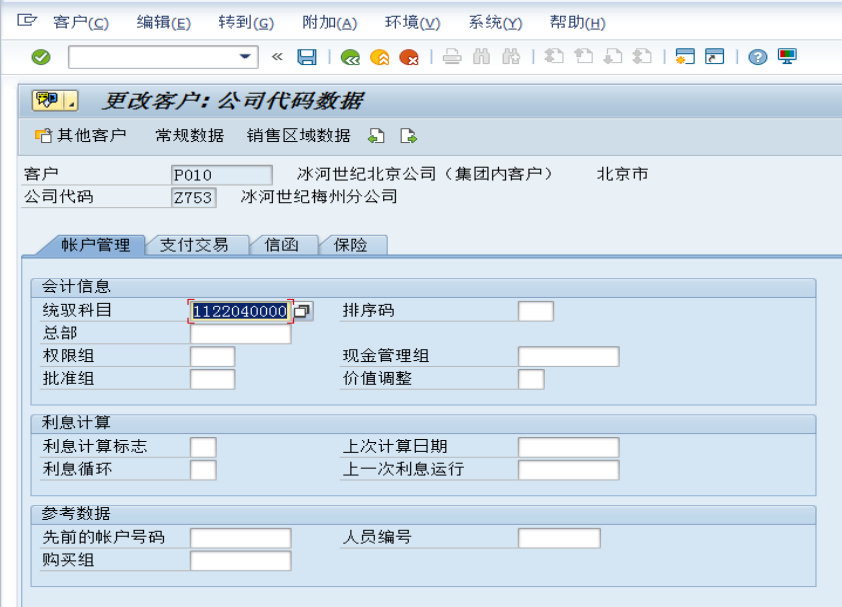Open the 统驭科目 search help button
Viewport: 842px width, 607px height.
point(303,311)
